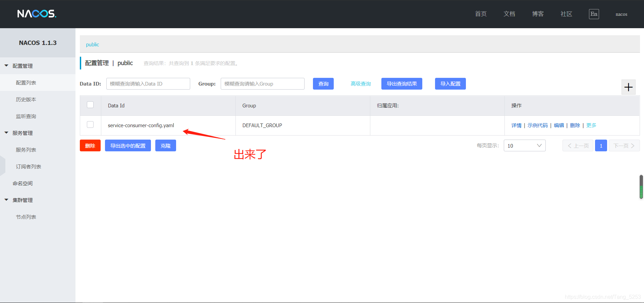
Task: Collapse the 集群管理 sidebar section
Action: [x=6, y=200]
